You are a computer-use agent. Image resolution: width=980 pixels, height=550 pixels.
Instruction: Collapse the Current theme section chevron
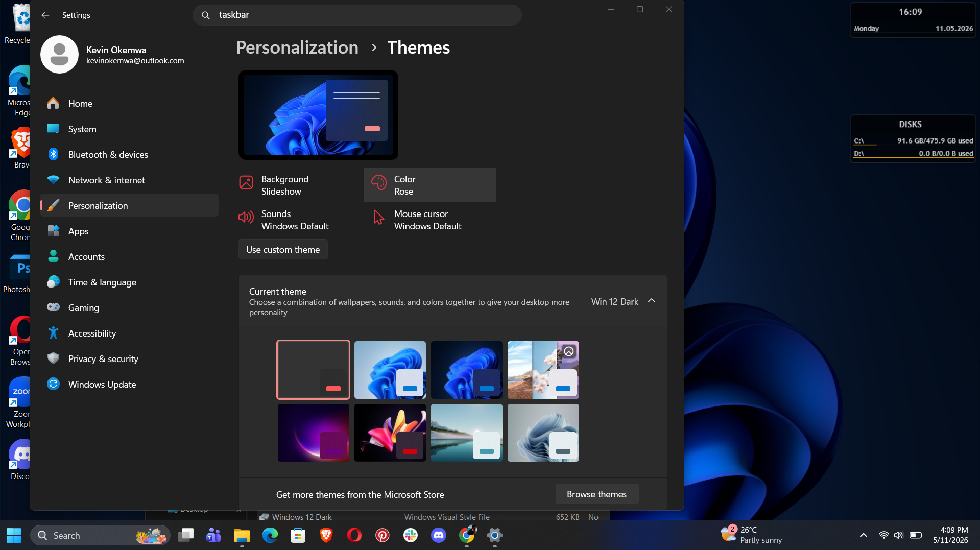651,301
